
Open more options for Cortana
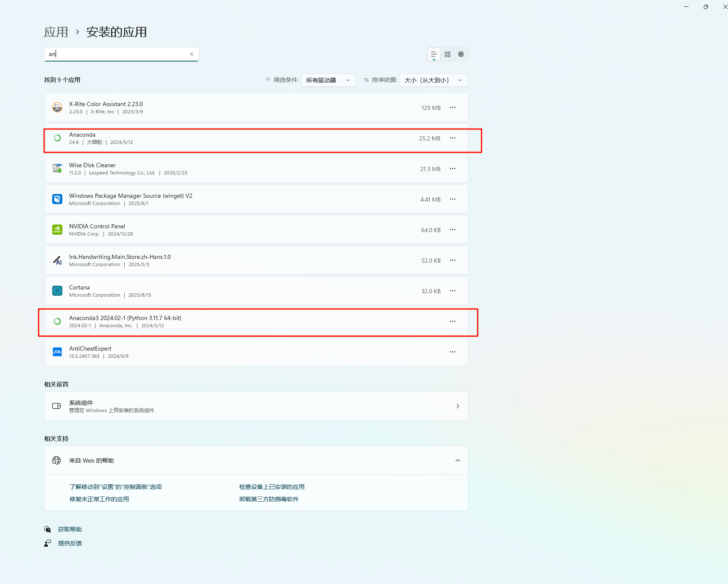coord(453,291)
